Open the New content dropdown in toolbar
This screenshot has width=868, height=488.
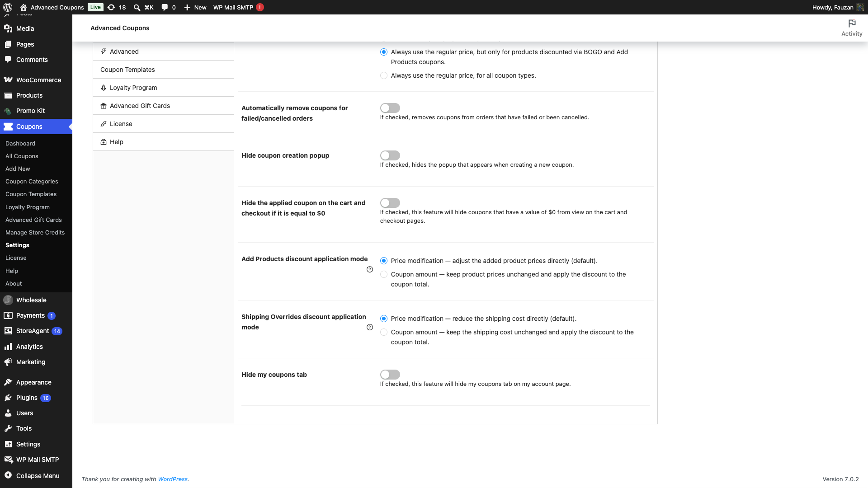pyautogui.click(x=195, y=7)
